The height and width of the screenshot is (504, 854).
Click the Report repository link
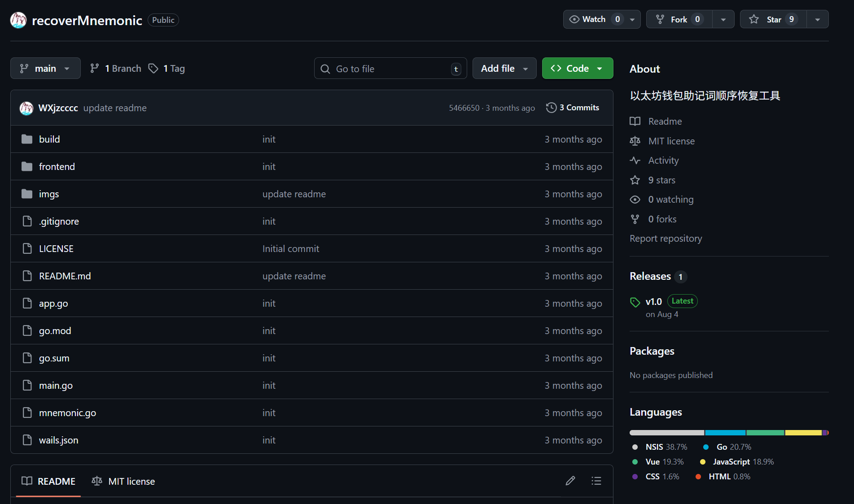pyautogui.click(x=666, y=239)
